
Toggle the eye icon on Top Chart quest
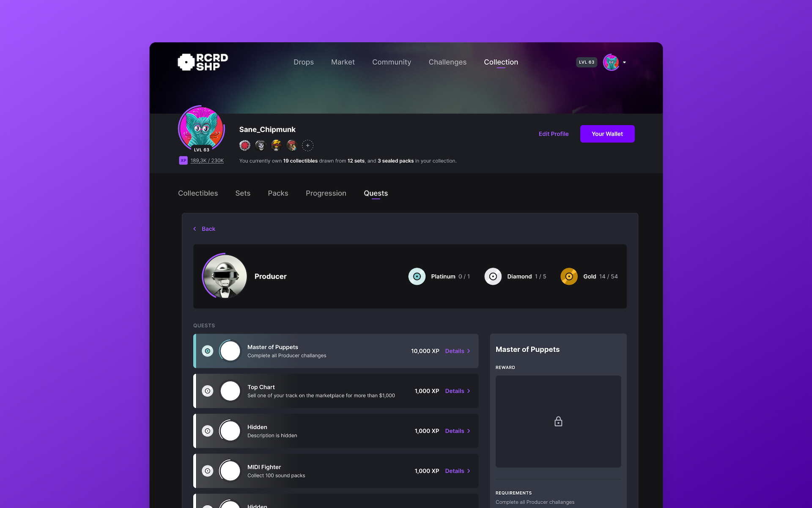208,391
